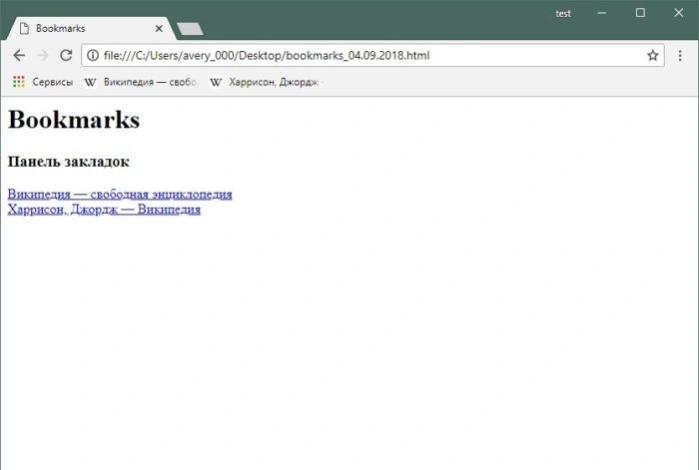Minimize the Chrome window
Viewport: 699px width, 470px height.
click(602, 13)
